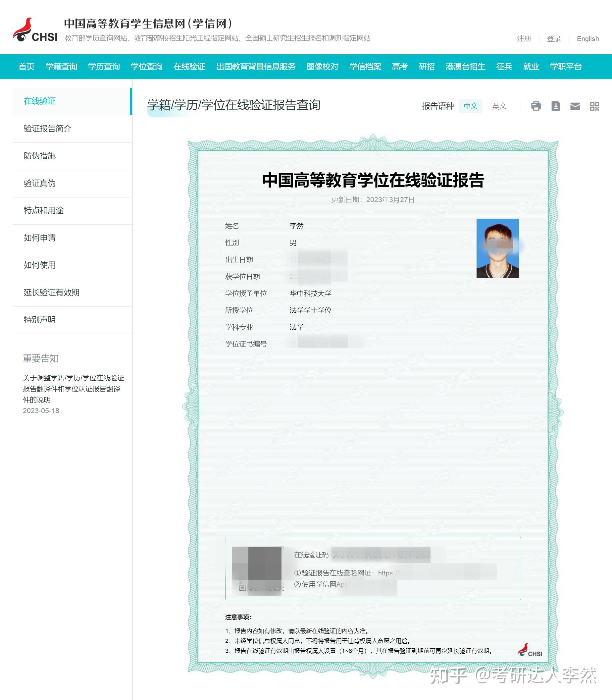Open 防伪措施 in sidebar

tap(72, 156)
